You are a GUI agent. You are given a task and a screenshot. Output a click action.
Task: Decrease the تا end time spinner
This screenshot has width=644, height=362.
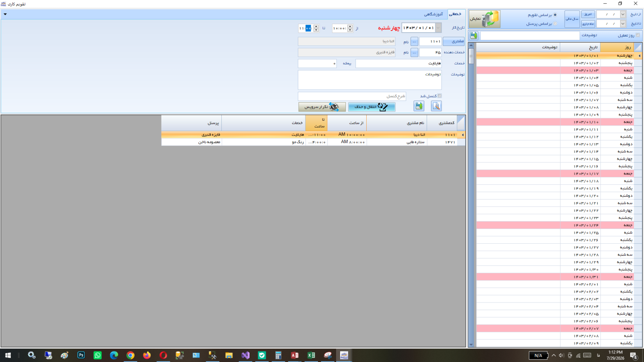(316, 30)
